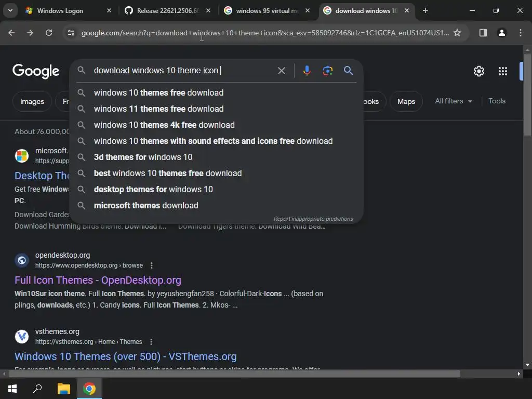532x399 pixels.
Task: Close the Release 22621.2506 tab
Action: coord(208,10)
